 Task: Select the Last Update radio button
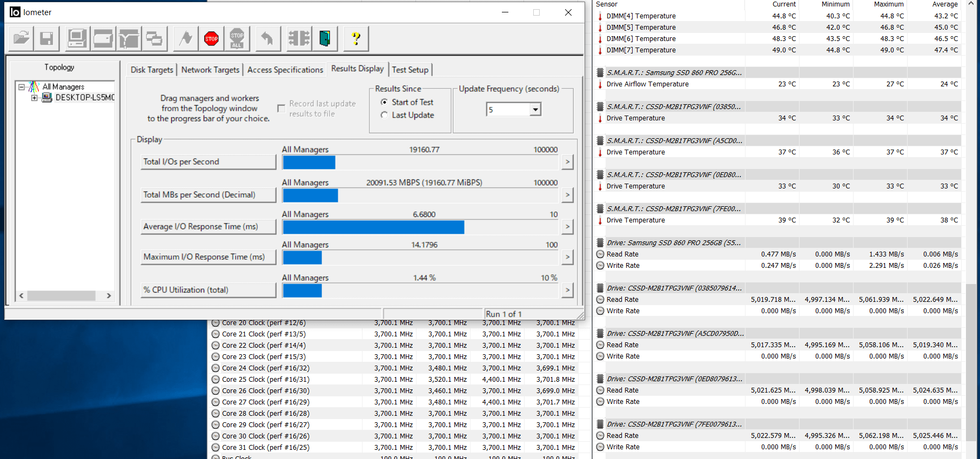[x=384, y=115]
